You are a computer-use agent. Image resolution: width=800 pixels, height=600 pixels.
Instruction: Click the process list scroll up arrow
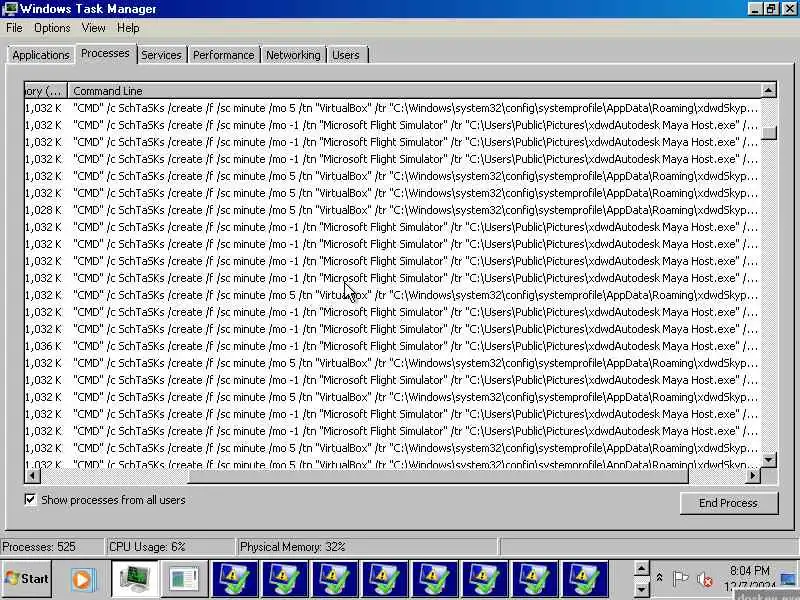[769, 90]
